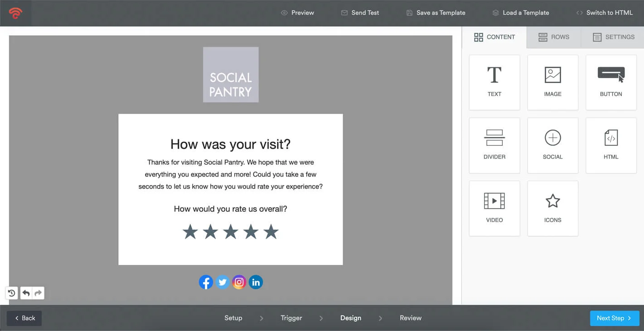The height and width of the screenshot is (331, 644).
Task: Select the Image content block
Action: (x=553, y=82)
